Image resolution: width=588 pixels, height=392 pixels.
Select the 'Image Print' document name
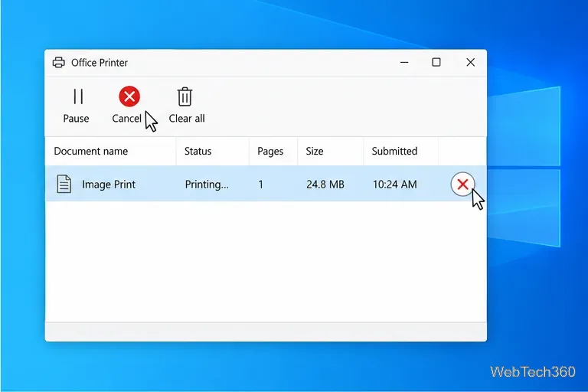tap(109, 185)
